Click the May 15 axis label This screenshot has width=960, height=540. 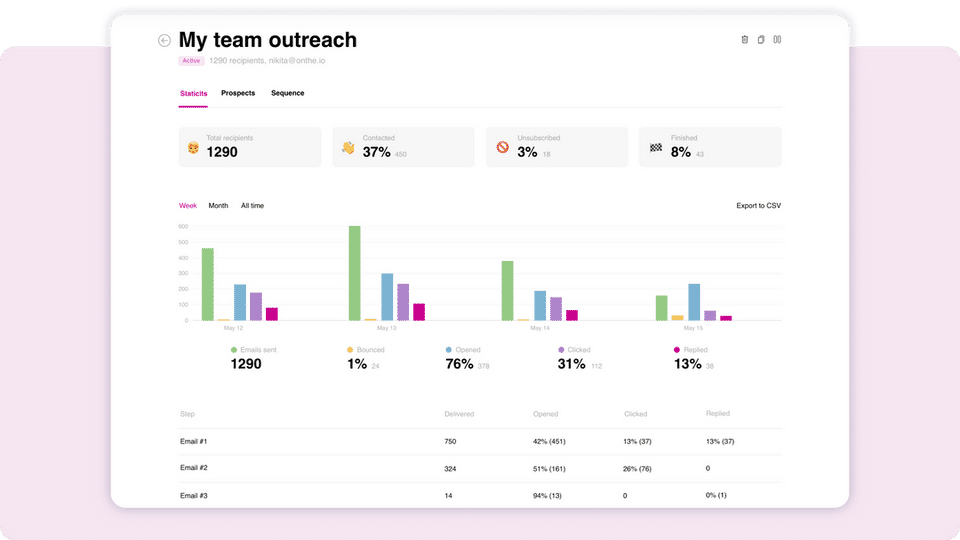tap(693, 328)
